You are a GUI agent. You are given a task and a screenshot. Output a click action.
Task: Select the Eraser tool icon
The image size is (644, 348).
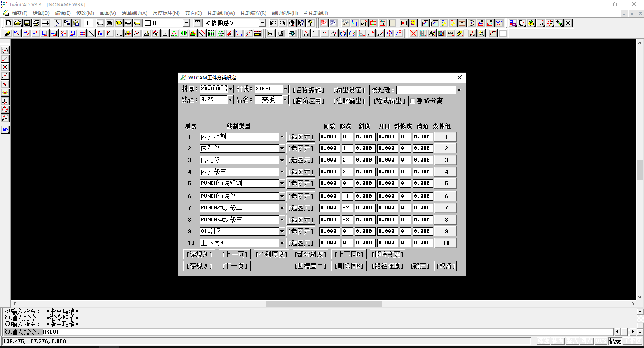coord(8,33)
